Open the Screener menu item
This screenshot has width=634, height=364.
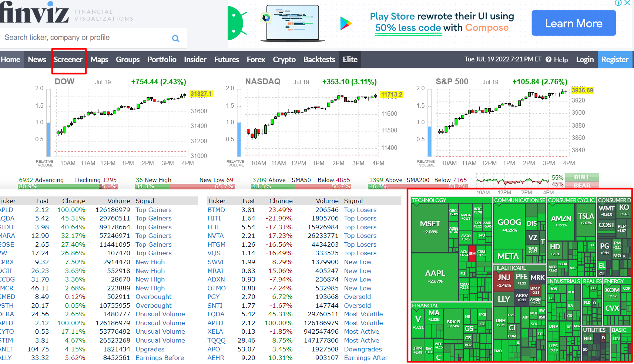pyautogui.click(x=68, y=60)
